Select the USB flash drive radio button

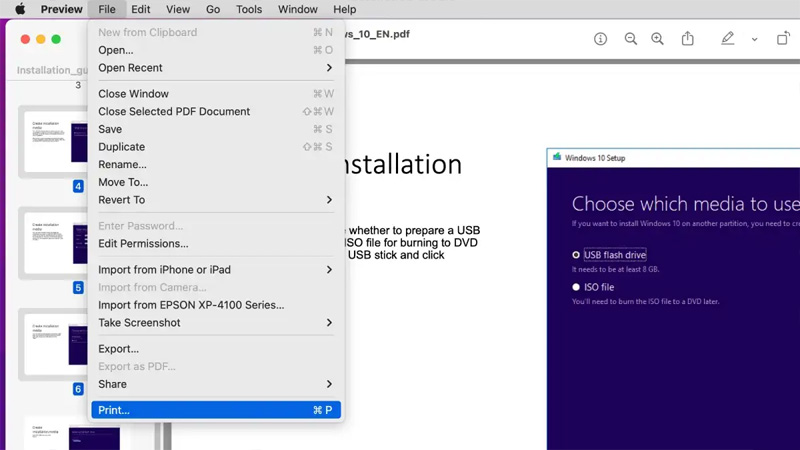[576, 255]
